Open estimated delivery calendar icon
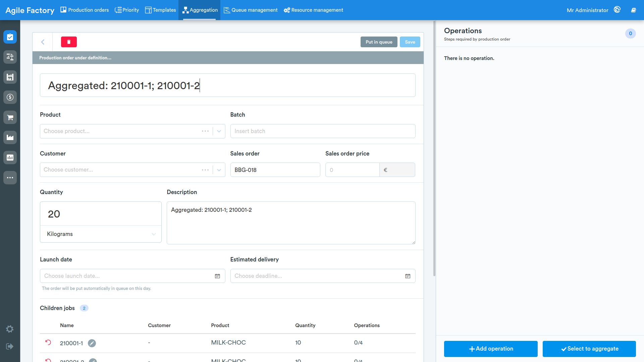 coord(408,276)
